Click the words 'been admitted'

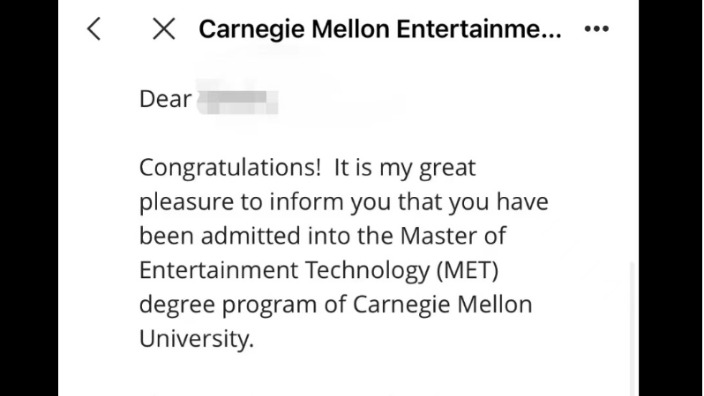point(220,236)
